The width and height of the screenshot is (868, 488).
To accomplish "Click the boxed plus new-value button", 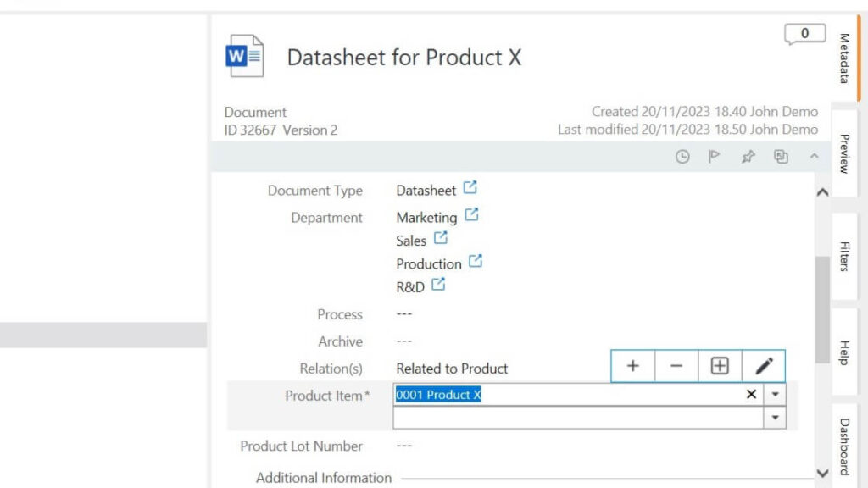I will [x=720, y=366].
